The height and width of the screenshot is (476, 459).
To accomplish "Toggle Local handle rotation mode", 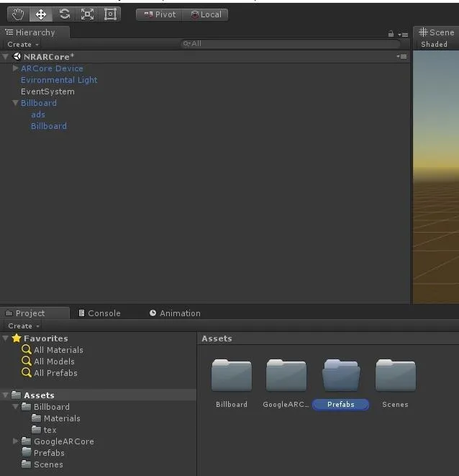I will (205, 14).
